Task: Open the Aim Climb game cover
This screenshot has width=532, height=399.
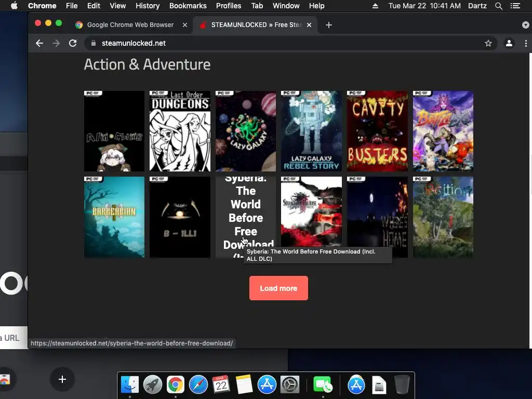Action: tap(114, 131)
